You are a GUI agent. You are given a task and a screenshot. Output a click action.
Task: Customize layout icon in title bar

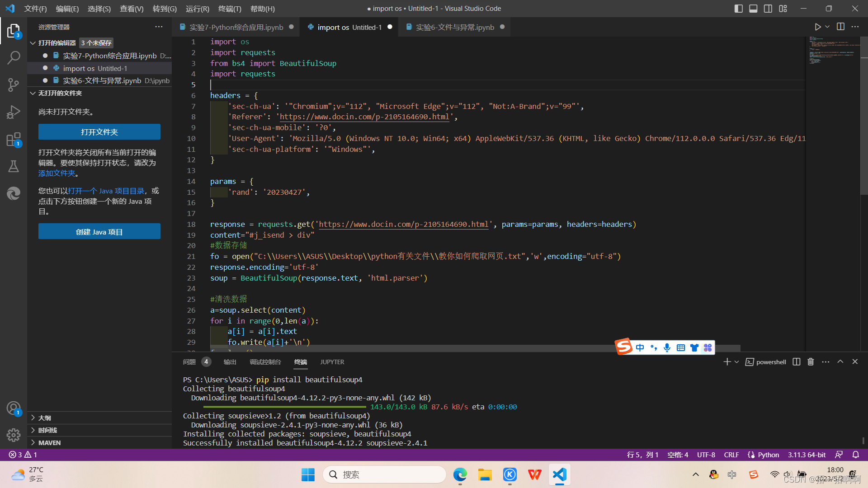tap(783, 9)
